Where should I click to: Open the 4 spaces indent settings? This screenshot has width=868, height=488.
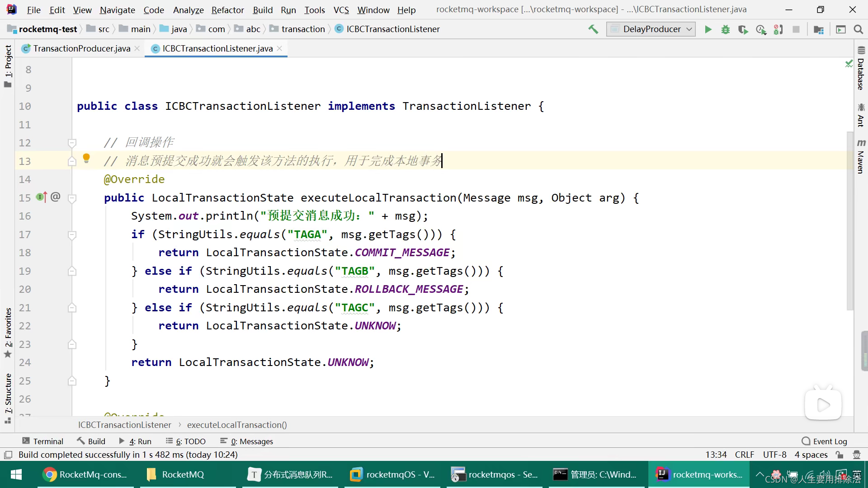coord(811,455)
